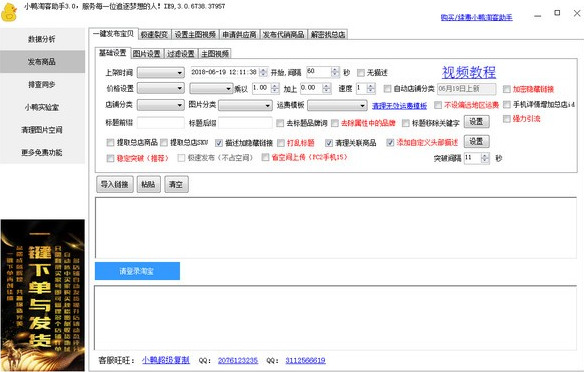Expand 上架时间 dropdown
The image size is (584, 372).
pos(161,72)
